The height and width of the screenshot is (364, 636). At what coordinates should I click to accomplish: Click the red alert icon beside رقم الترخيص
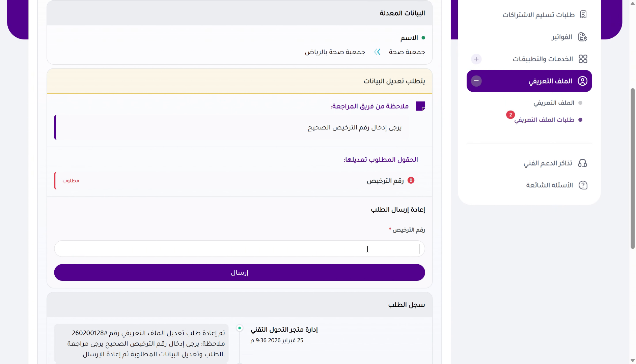click(x=411, y=180)
